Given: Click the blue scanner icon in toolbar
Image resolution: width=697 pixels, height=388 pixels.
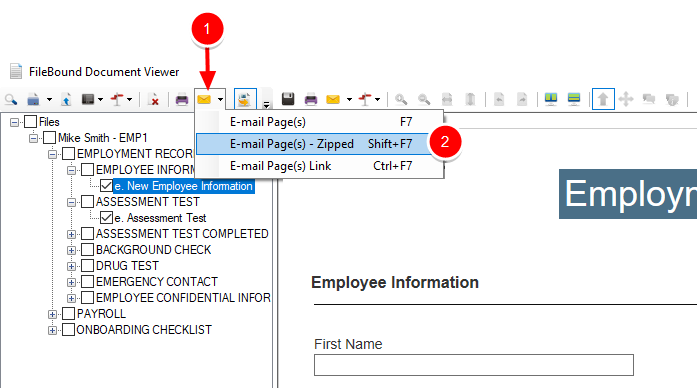Looking at the screenshot, I should tap(33, 100).
